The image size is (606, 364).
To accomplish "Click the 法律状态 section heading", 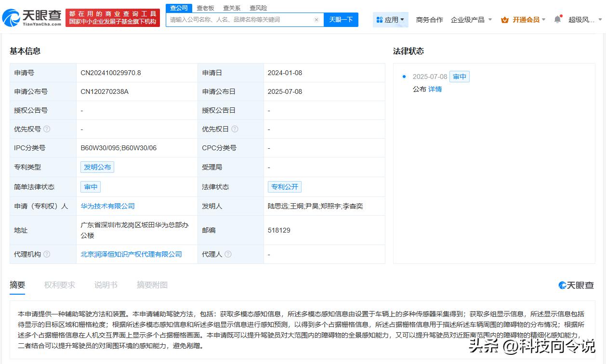I will pyautogui.click(x=408, y=51).
